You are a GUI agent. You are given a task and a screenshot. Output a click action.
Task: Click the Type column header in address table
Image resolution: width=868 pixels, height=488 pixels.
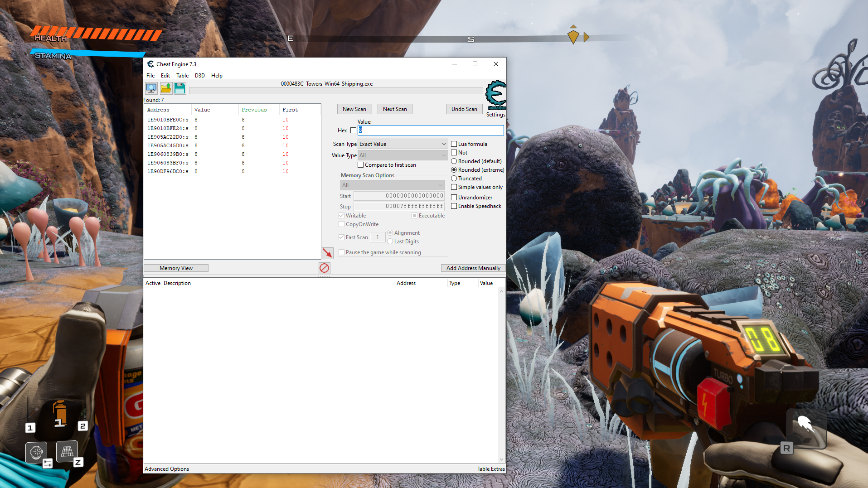(463, 283)
